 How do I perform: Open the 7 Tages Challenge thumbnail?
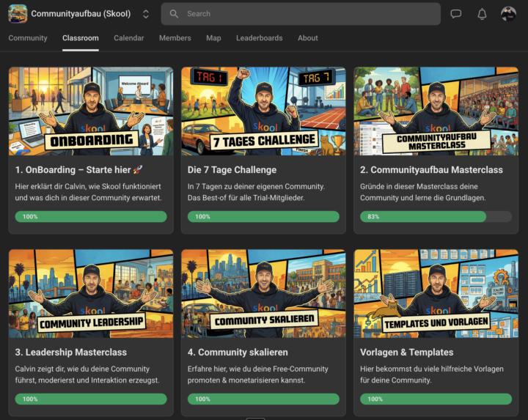click(263, 111)
